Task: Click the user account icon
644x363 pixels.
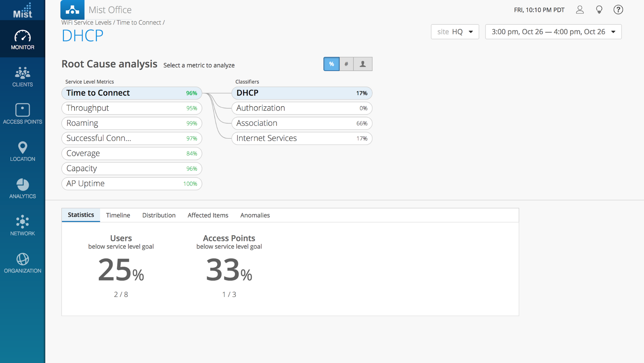Action: (580, 10)
